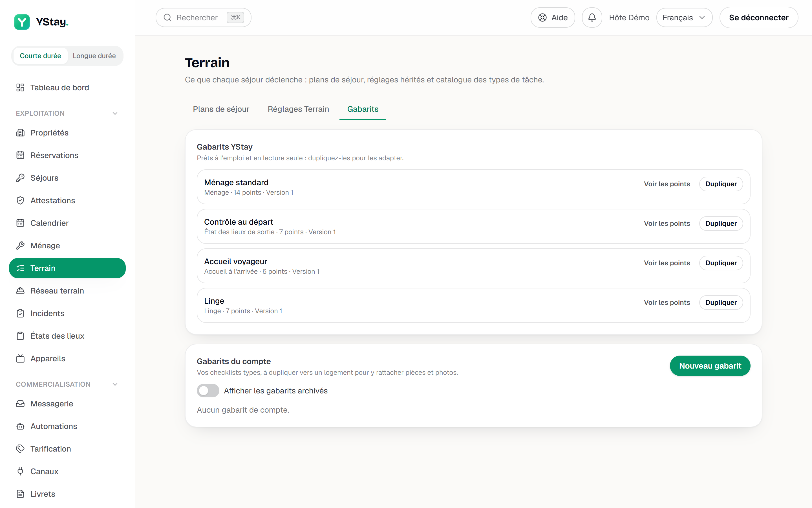Open notifications bell
This screenshot has height=508, width=812.
tap(592, 17)
